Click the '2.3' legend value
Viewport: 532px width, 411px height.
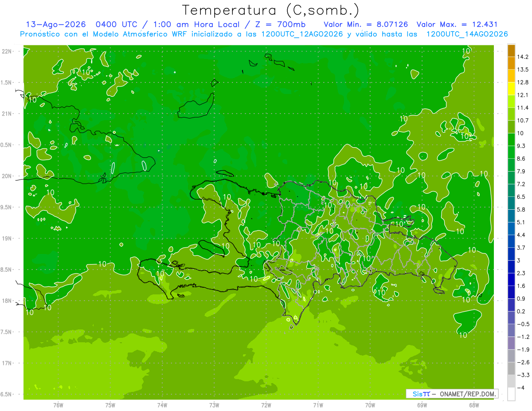tap(521, 273)
